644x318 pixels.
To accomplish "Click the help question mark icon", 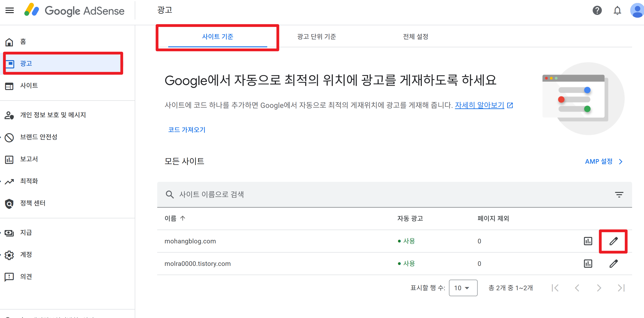I will click(x=597, y=11).
